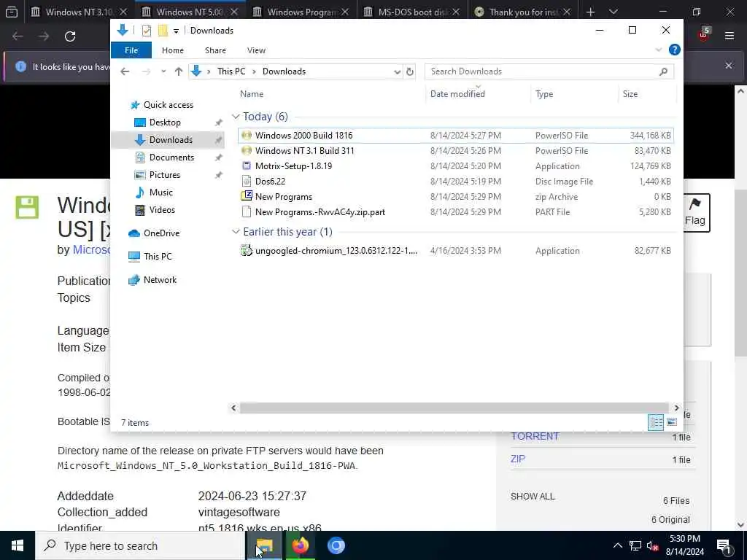The image size is (747, 560).
Task: Expand address bar previous locations dropdown
Action: 397,72
